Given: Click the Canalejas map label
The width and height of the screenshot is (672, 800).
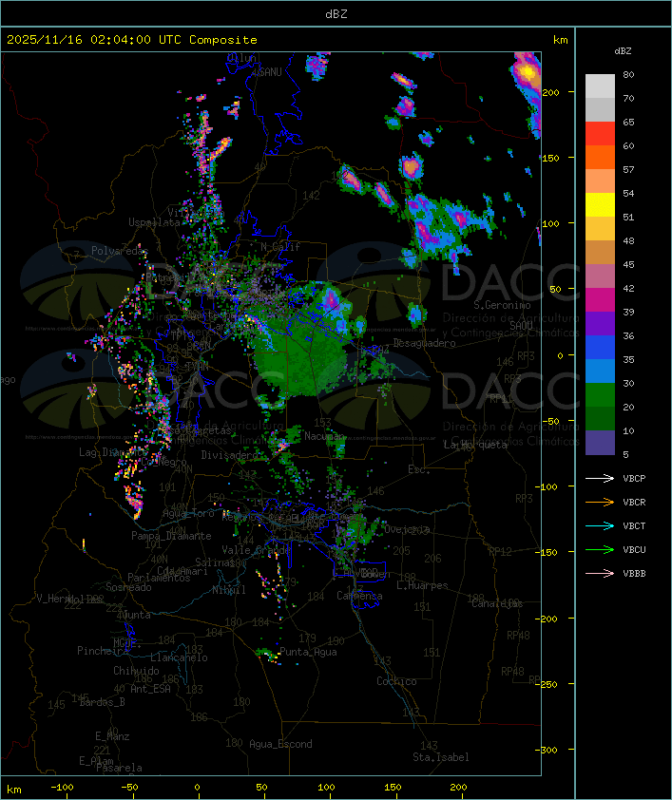Looking at the screenshot, I should tap(497, 603).
